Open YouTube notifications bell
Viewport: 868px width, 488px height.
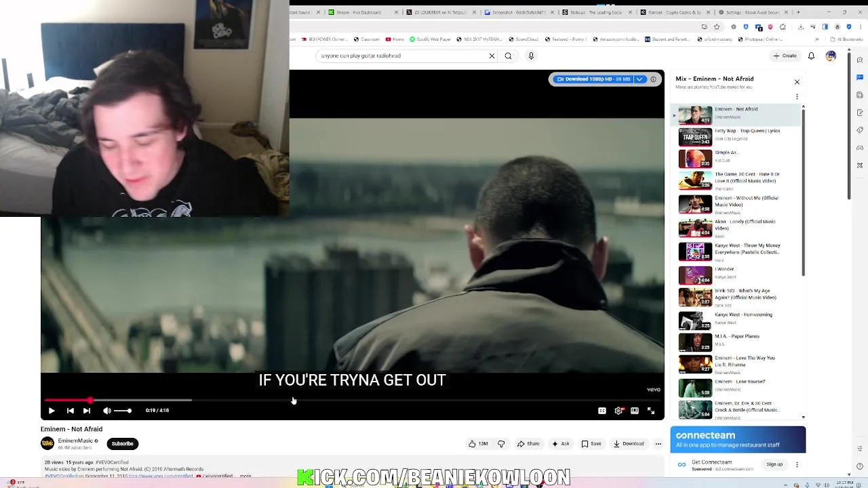click(x=811, y=56)
